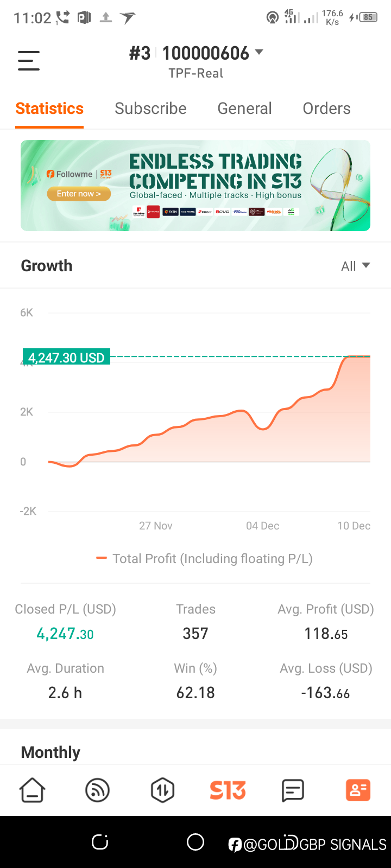The image size is (391, 868).
Task: Select the Statistics tab
Action: click(x=49, y=108)
